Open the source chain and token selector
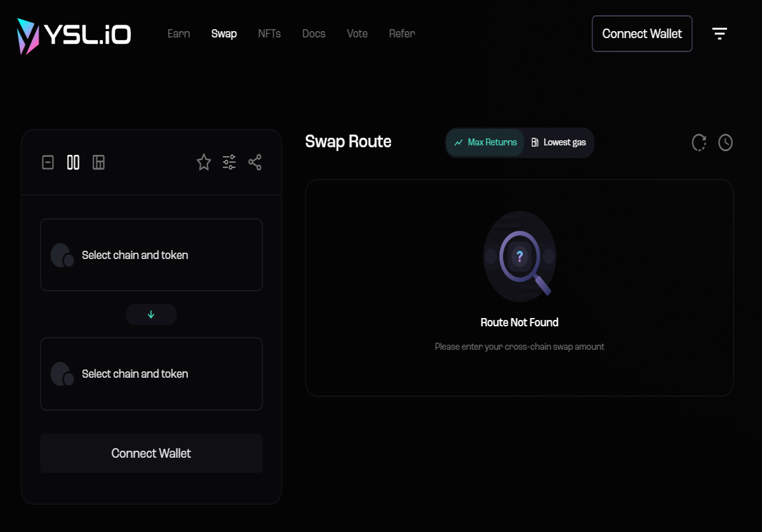Viewport: 762px width, 532px height. coord(151,255)
